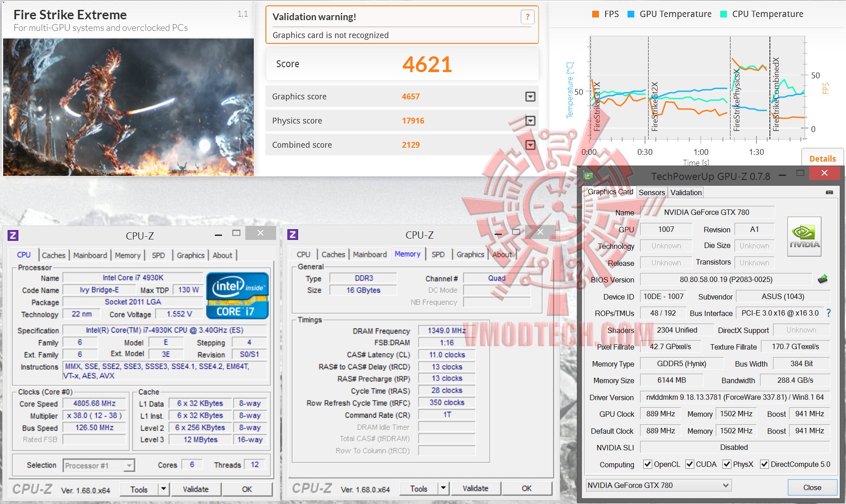This screenshot has width=846, height=504.
Task: Open the 3DMark Details tab button
Action: (x=823, y=158)
